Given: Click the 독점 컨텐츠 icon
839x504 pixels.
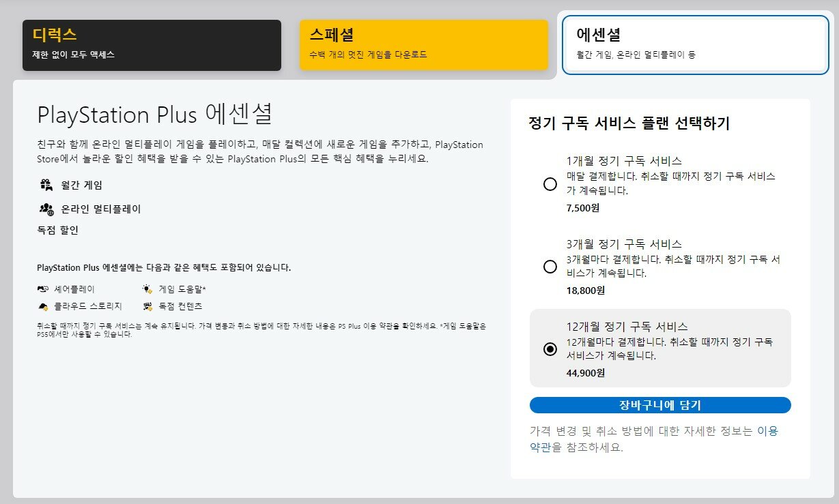Looking at the screenshot, I should coord(147,306).
